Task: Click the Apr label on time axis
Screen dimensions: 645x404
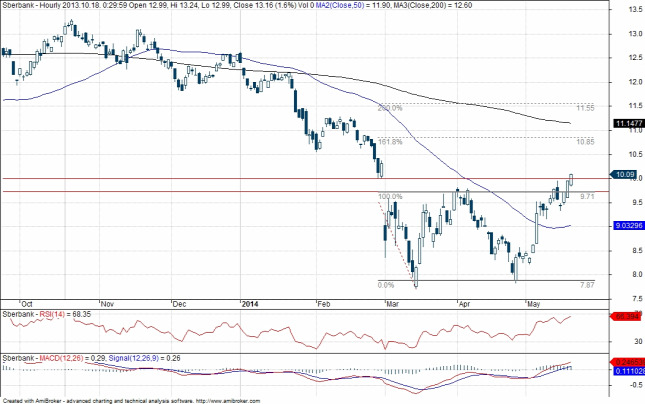Action: click(464, 304)
